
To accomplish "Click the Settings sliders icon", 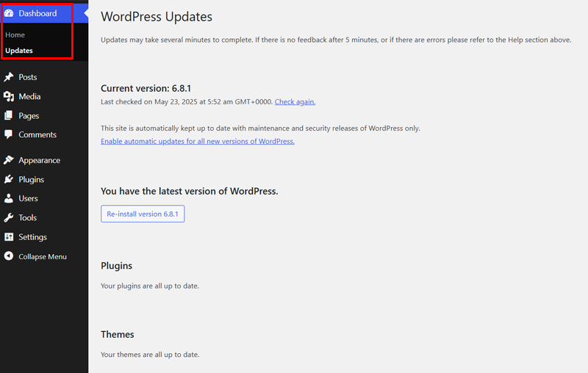I will 9,237.
